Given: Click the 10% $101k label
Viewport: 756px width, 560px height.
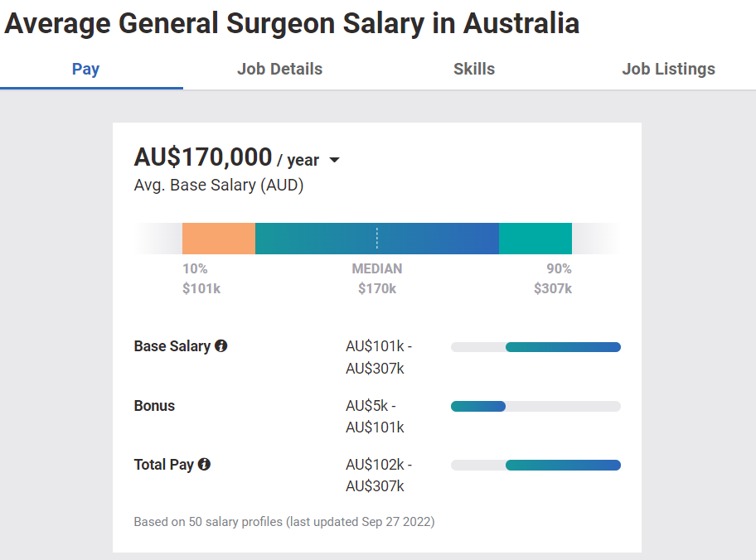Looking at the screenshot, I should 201,279.
